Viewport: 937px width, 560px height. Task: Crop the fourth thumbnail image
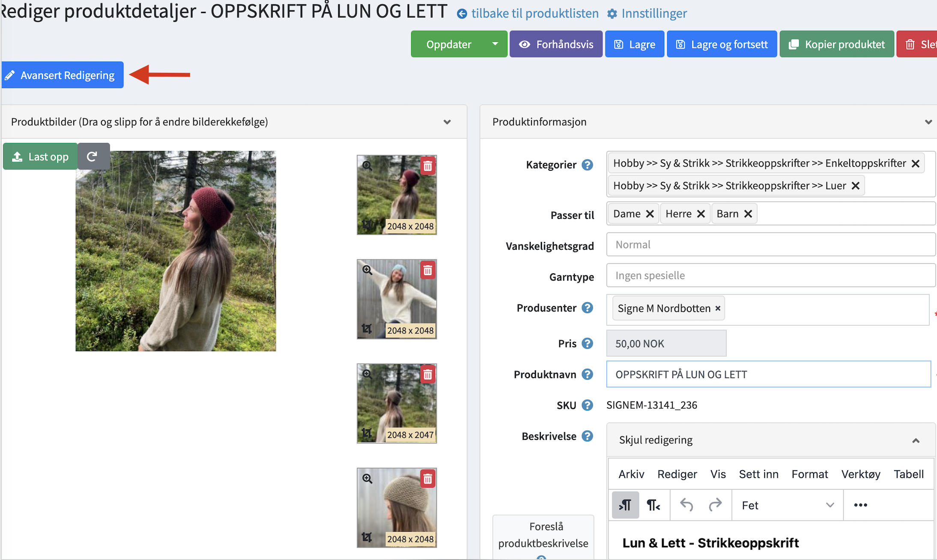tap(367, 537)
